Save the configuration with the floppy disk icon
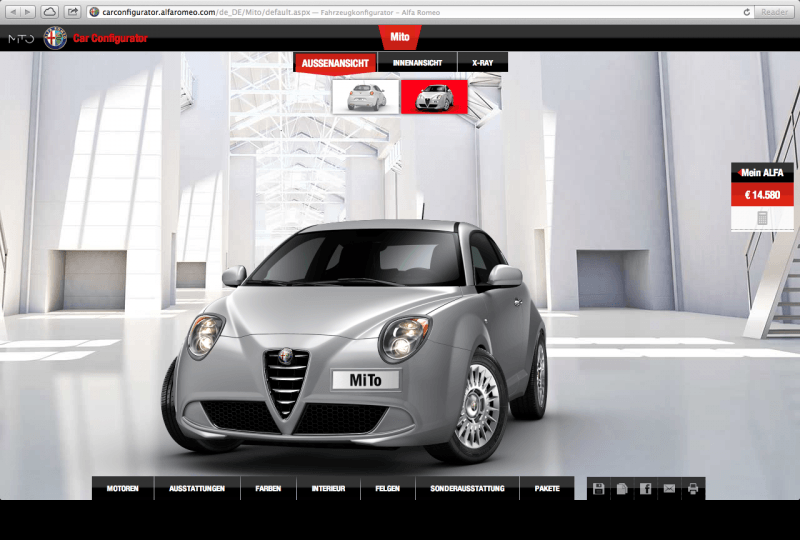 coord(598,489)
